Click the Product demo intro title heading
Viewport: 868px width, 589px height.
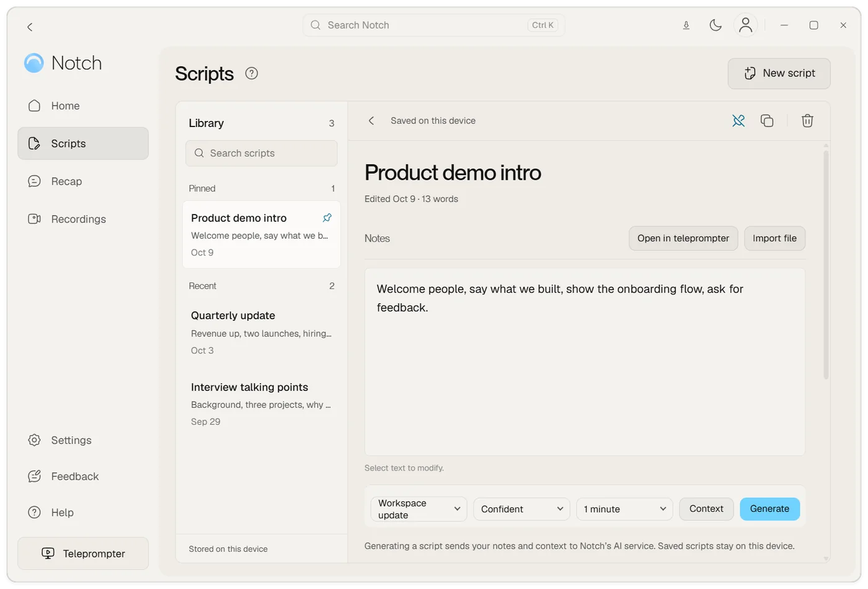click(x=453, y=173)
